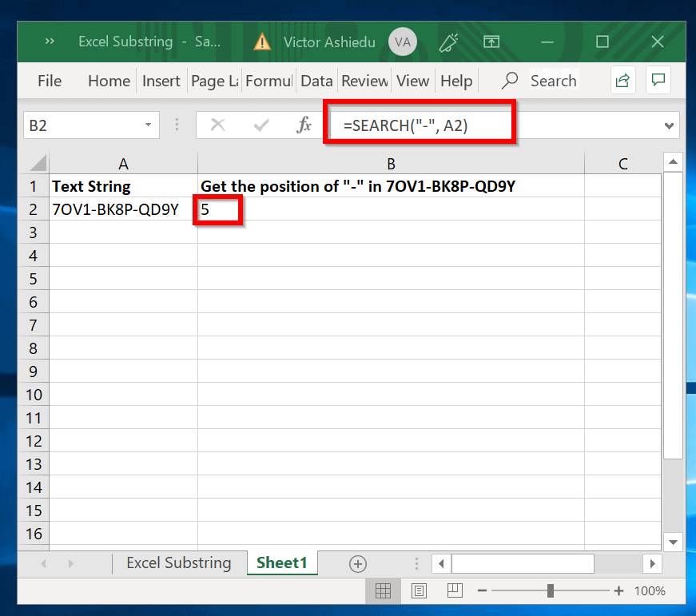This screenshot has width=696, height=616.
Task: Click the Coming Soon pen icon
Action: [x=448, y=42]
